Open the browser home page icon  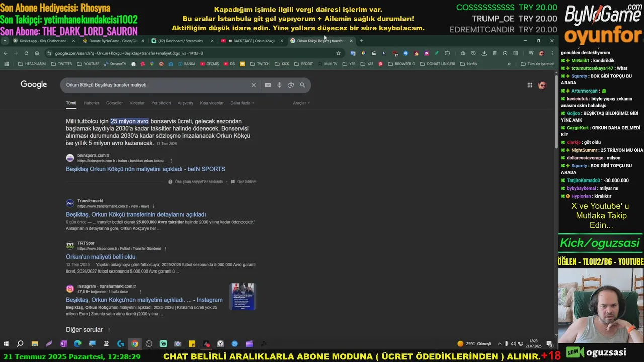point(37,53)
